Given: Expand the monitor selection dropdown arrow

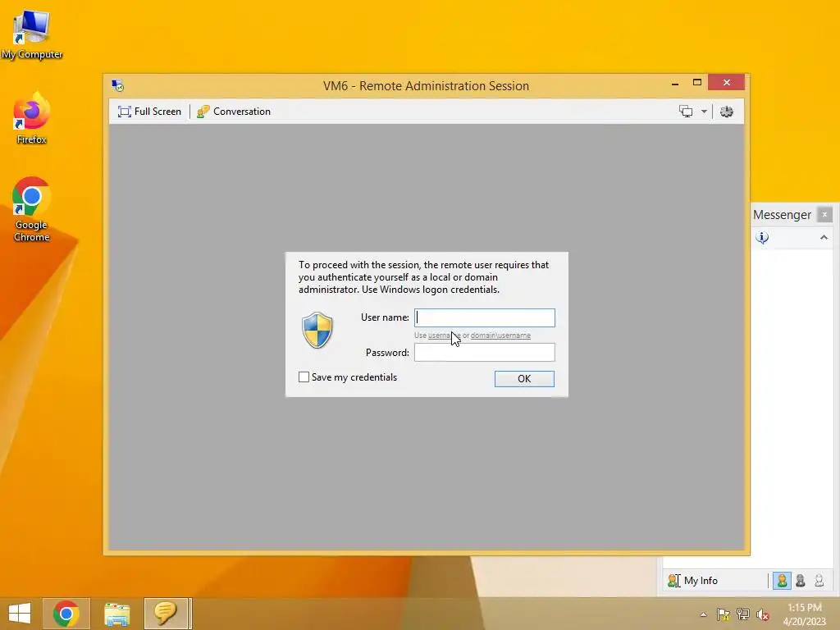Looking at the screenshot, I should (x=704, y=112).
